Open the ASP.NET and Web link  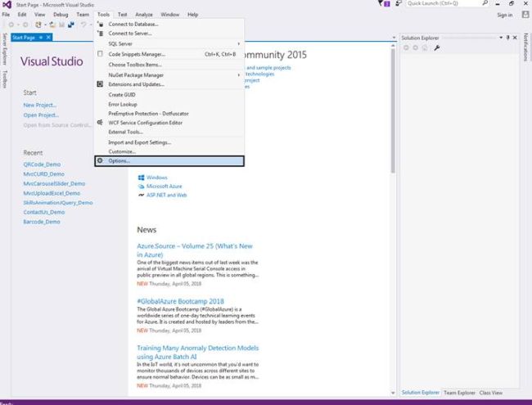pyautogui.click(x=166, y=195)
